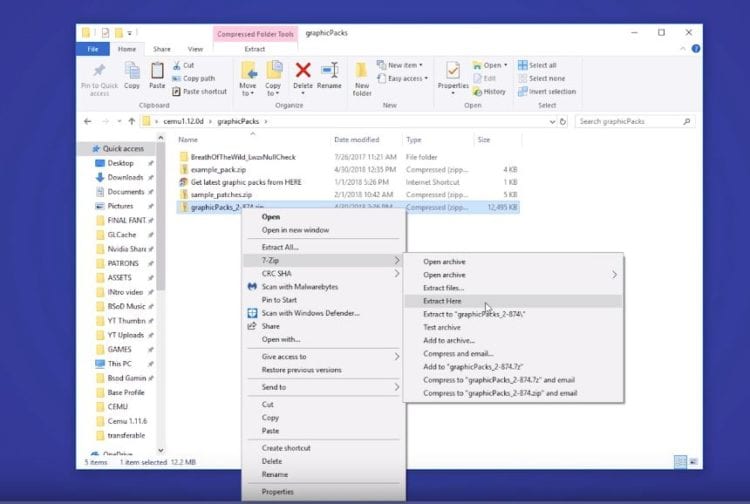Click the Rename icon in the ribbon
Screen dimensions: 750x504
[x=330, y=76]
